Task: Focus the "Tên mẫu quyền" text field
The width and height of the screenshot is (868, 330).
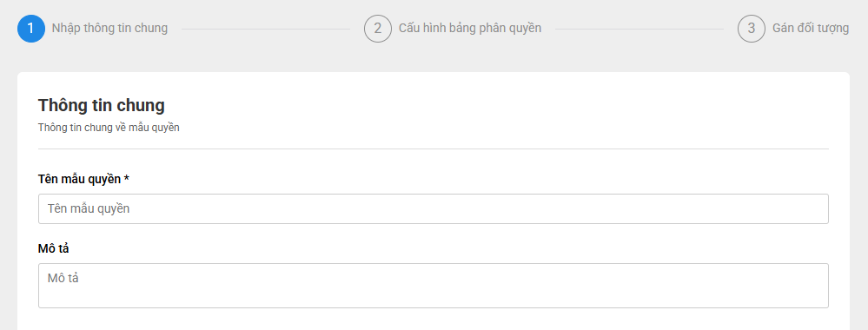Action: (x=434, y=208)
